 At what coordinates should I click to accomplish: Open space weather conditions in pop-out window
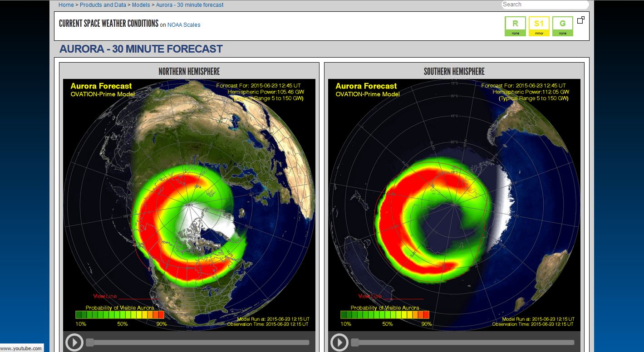[580, 20]
